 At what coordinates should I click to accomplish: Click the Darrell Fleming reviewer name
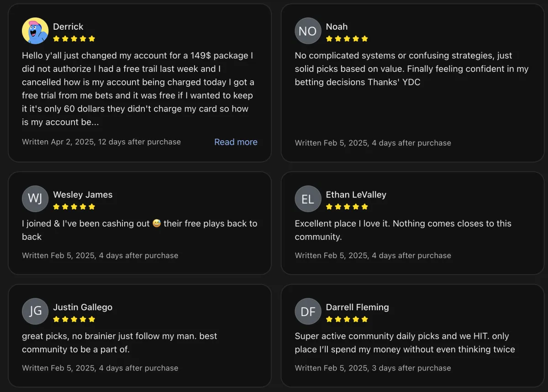pyautogui.click(x=357, y=307)
